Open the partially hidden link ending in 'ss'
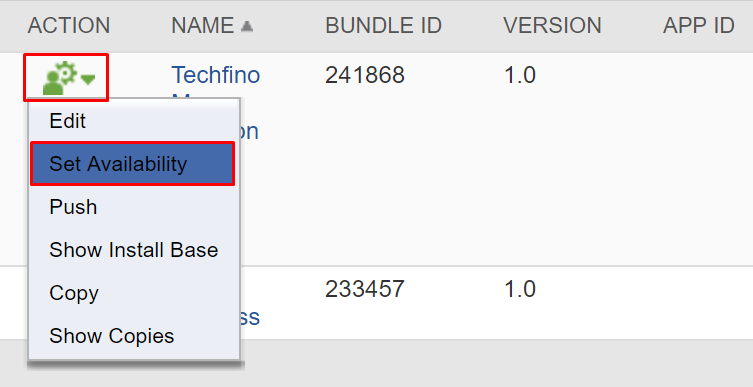This screenshot has height=387, width=753. [x=250, y=317]
